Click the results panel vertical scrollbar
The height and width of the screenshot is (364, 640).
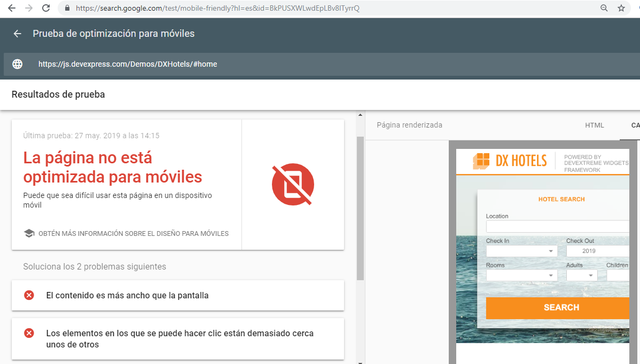click(x=360, y=208)
